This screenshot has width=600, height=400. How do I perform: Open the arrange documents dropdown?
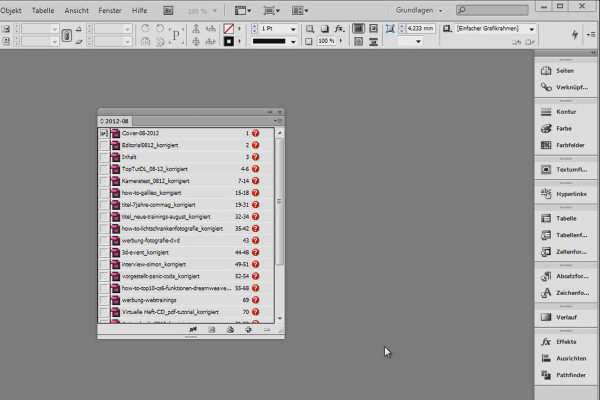(x=300, y=11)
